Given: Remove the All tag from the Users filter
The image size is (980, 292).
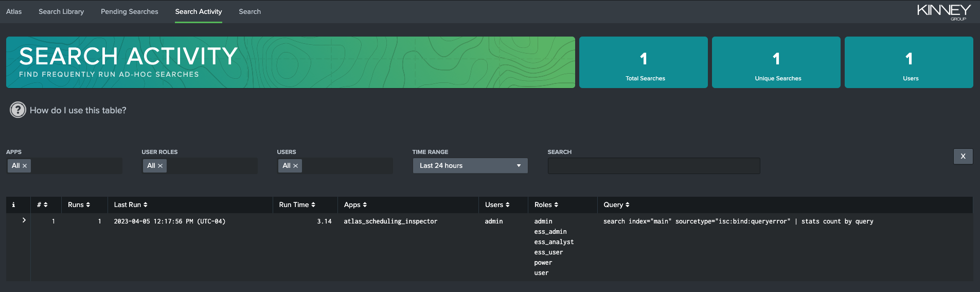Looking at the screenshot, I should pyautogui.click(x=295, y=166).
